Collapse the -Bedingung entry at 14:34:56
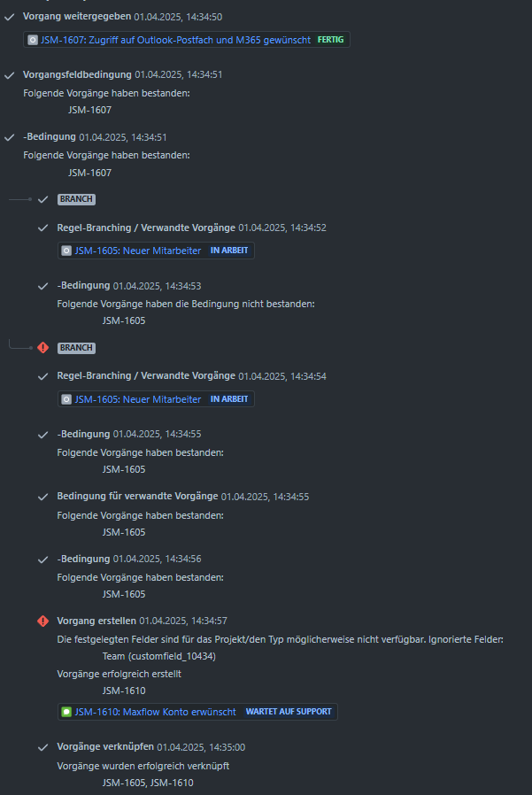 tap(42, 559)
